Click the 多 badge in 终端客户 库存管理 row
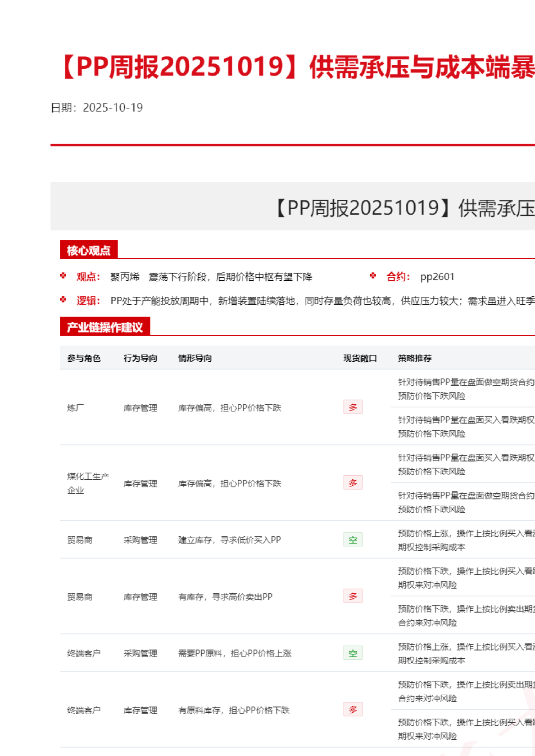This screenshot has width=535, height=756. (353, 710)
